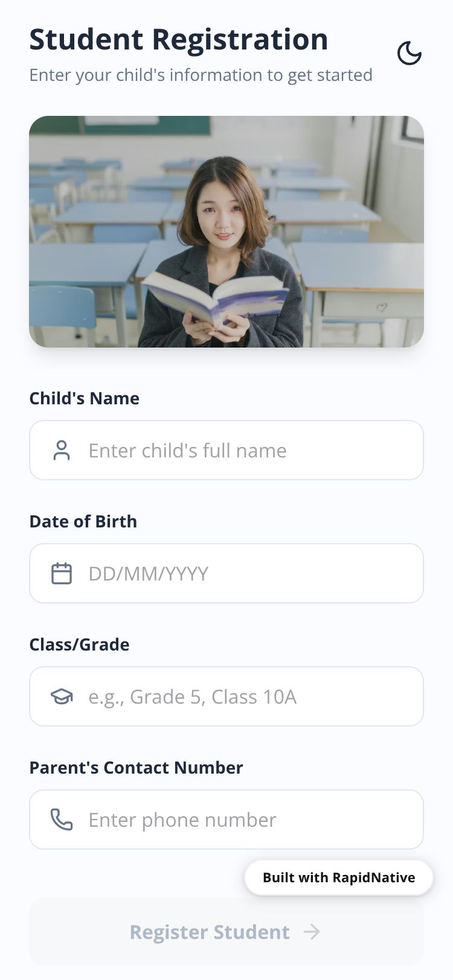Image resolution: width=453 pixels, height=980 pixels.
Task: Click into the Class/Grade text field
Action: point(242,696)
